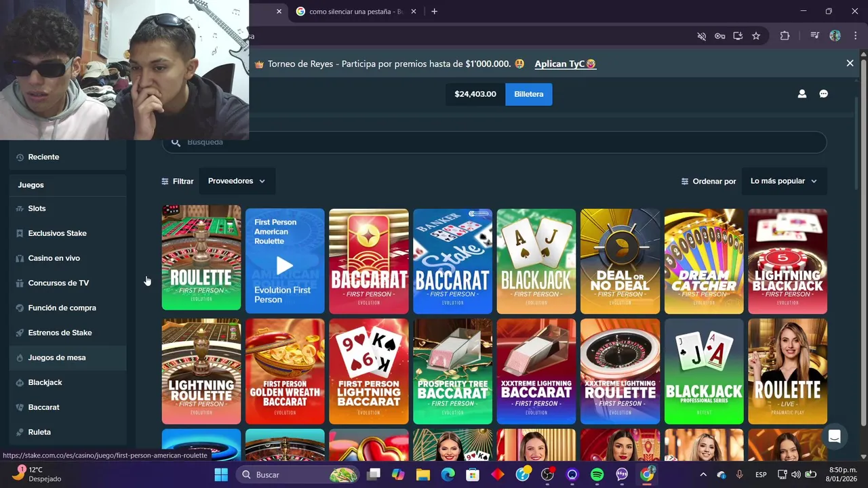Open Microsoft Store from the taskbar
Viewport: 868px width, 488px height.
pyautogui.click(x=473, y=474)
